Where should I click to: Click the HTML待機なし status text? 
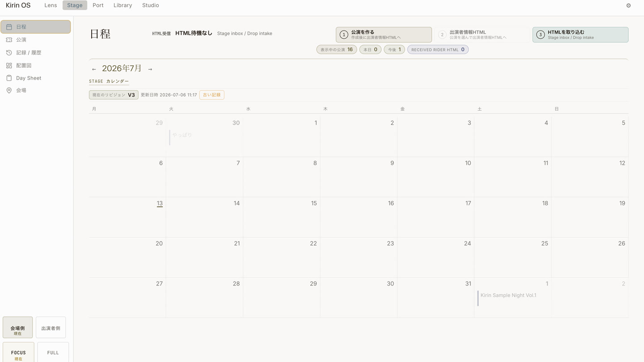pos(194,33)
